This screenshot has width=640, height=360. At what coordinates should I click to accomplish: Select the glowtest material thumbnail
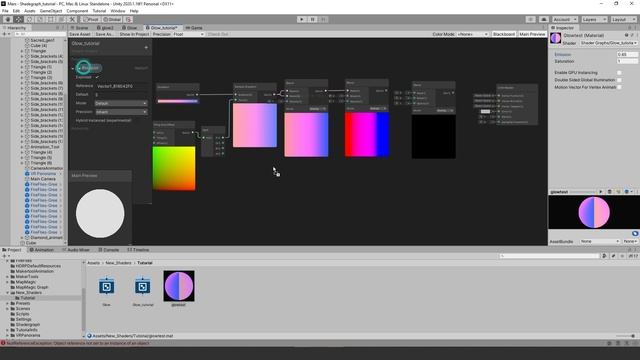coord(179,286)
